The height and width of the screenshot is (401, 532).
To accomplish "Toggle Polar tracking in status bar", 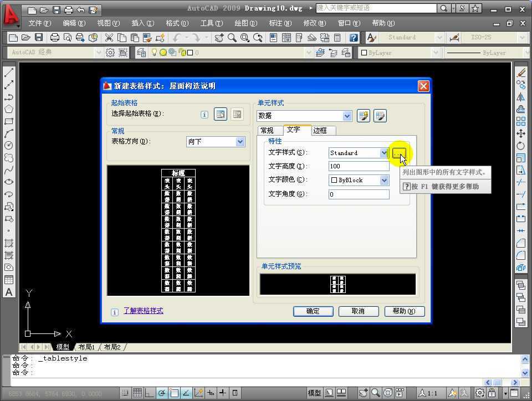I will pos(162,393).
